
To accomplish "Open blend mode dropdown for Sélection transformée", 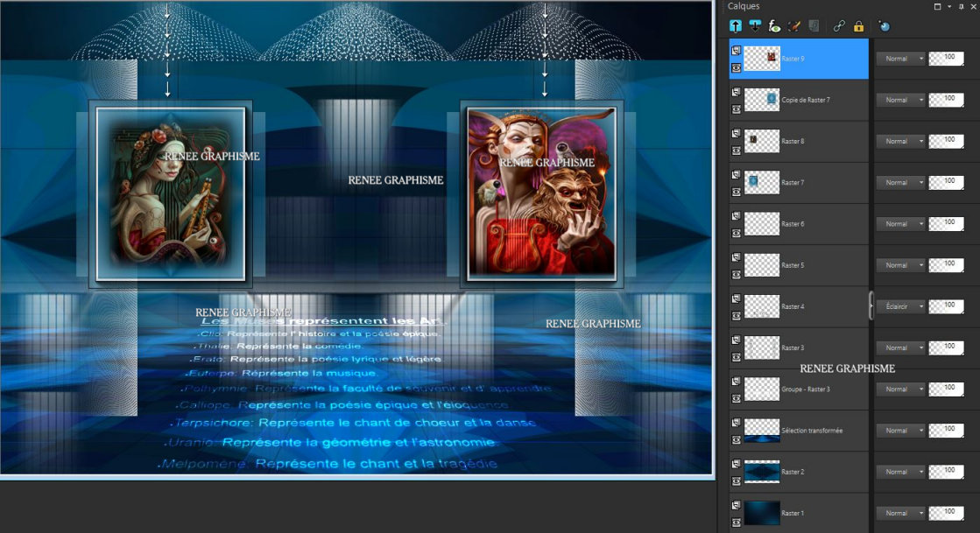I will pyautogui.click(x=900, y=431).
